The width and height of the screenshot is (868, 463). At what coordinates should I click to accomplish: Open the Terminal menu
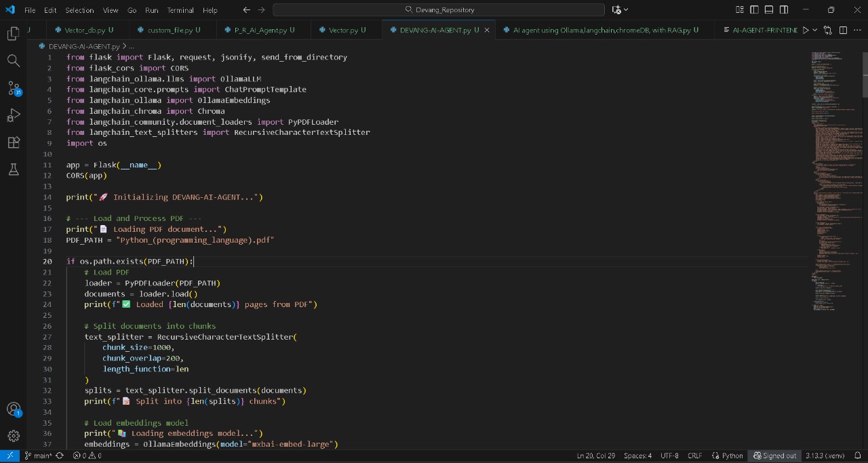[x=180, y=10]
